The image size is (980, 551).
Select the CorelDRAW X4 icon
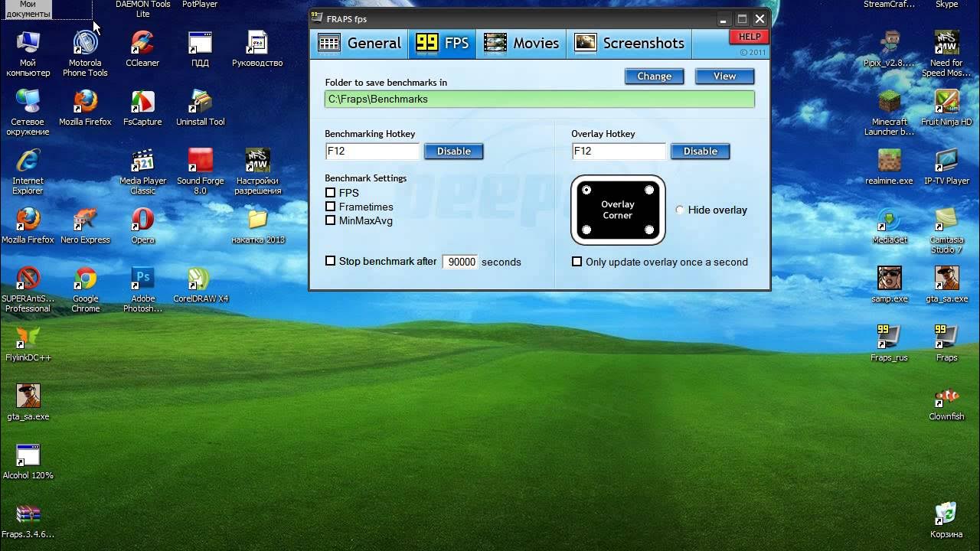click(x=200, y=285)
